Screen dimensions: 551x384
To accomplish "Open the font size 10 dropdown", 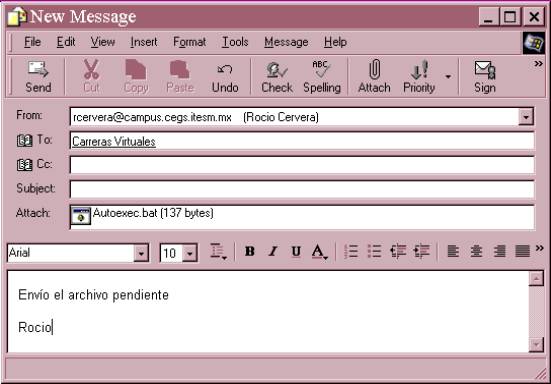I will click(190, 253).
